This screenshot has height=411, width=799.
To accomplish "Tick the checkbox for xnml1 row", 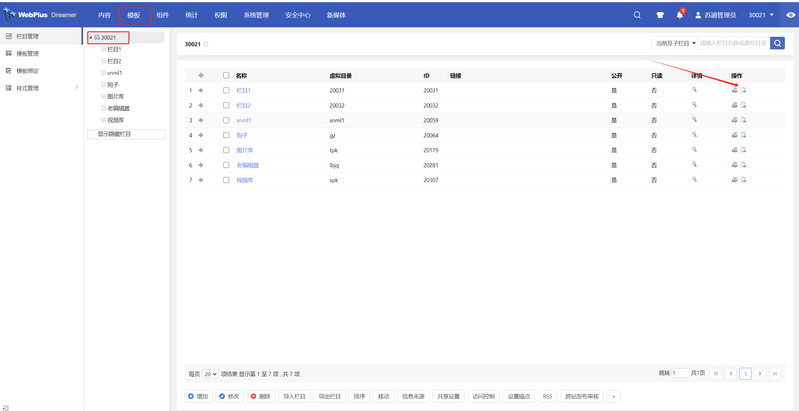I will click(x=226, y=120).
